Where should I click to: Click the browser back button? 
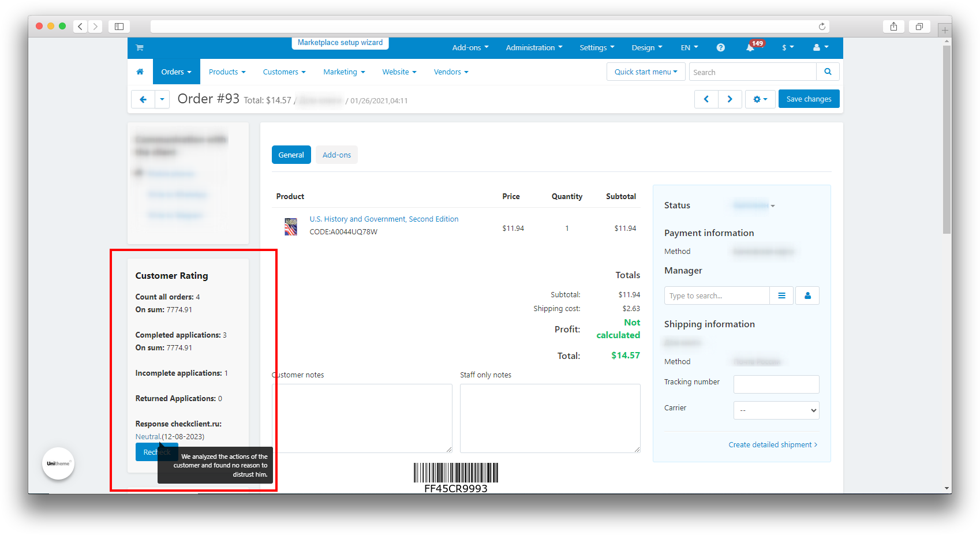pyautogui.click(x=80, y=27)
